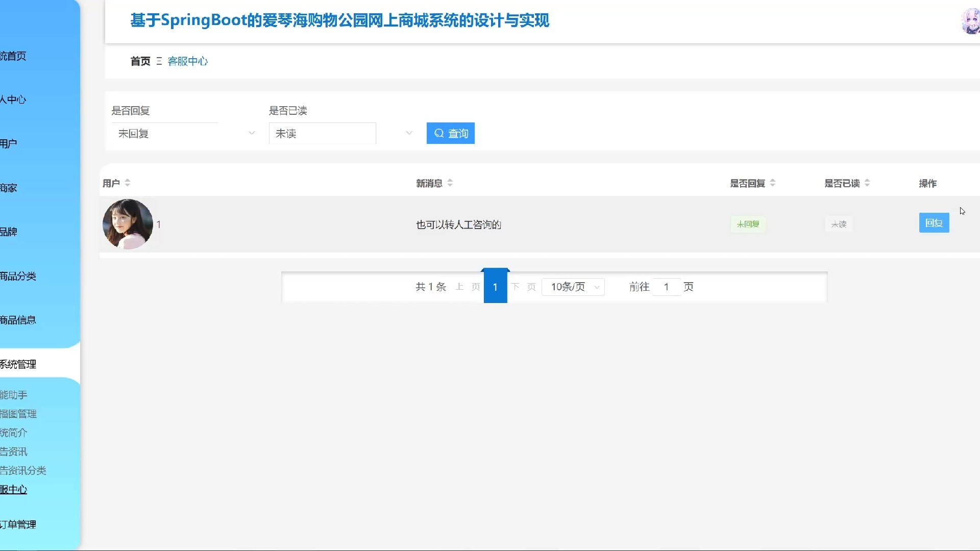Open 商品信息 in the sidebar

18,320
